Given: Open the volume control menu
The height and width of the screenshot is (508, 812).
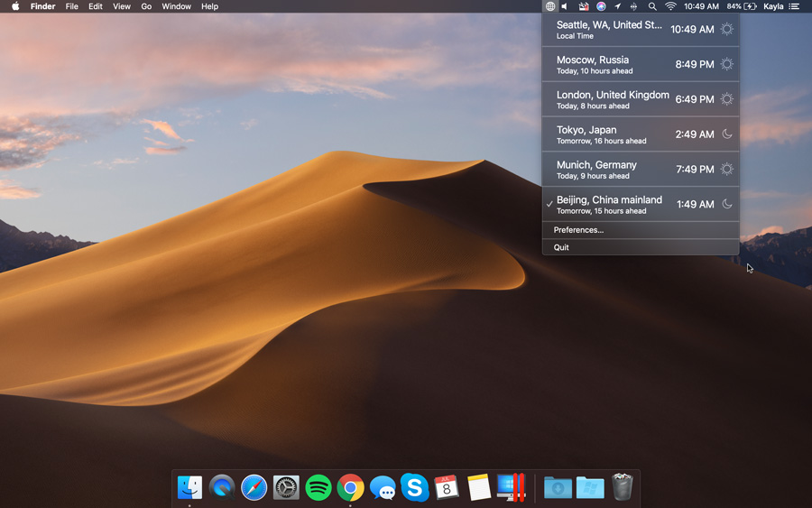Looking at the screenshot, I should tap(566, 6).
